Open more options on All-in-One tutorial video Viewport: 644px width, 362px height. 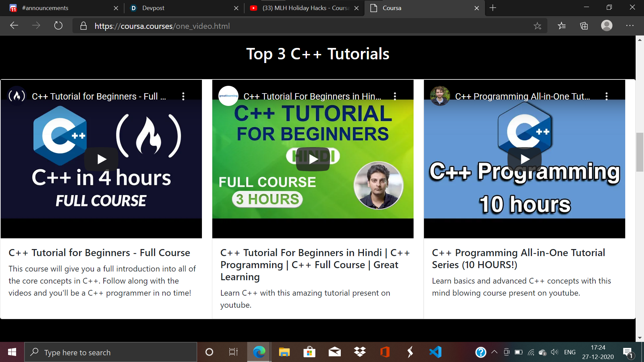[x=606, y=97]
